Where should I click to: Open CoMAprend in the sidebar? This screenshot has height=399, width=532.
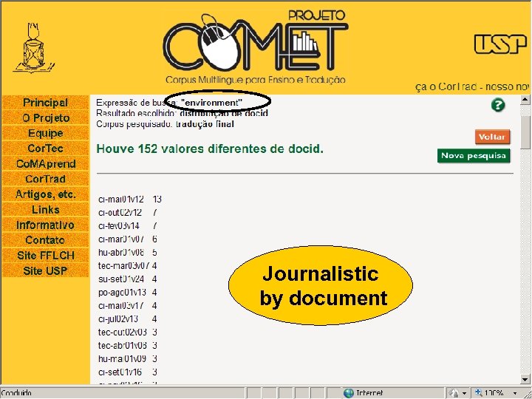point(45,163)
